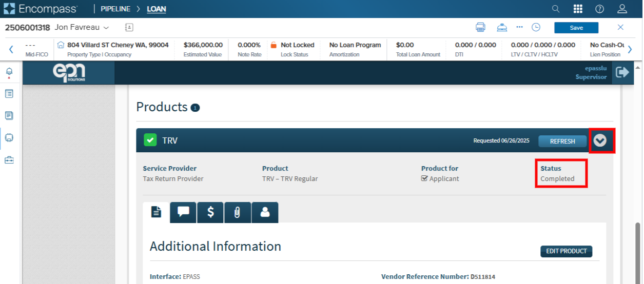Screen dimensions: 644x284
Task: Open the forms list sidebar icon
Action: point(9,94)
